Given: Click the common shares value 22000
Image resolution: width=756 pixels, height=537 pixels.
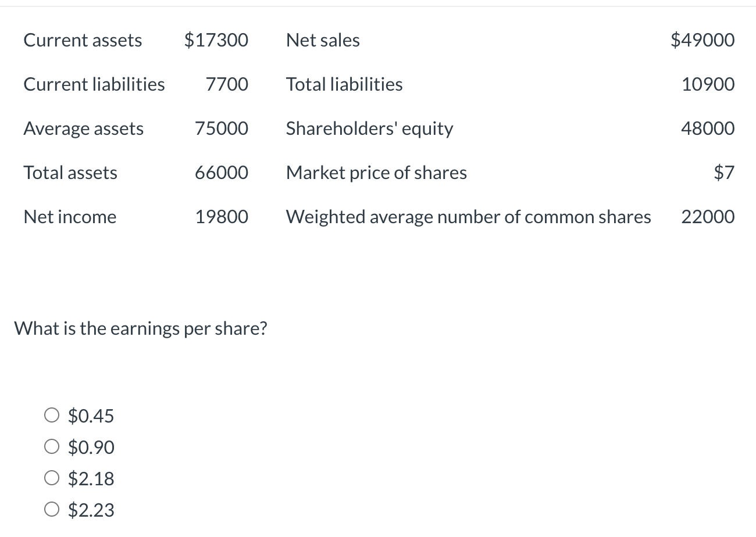Looking at the screenshot, I should (708, 217).
